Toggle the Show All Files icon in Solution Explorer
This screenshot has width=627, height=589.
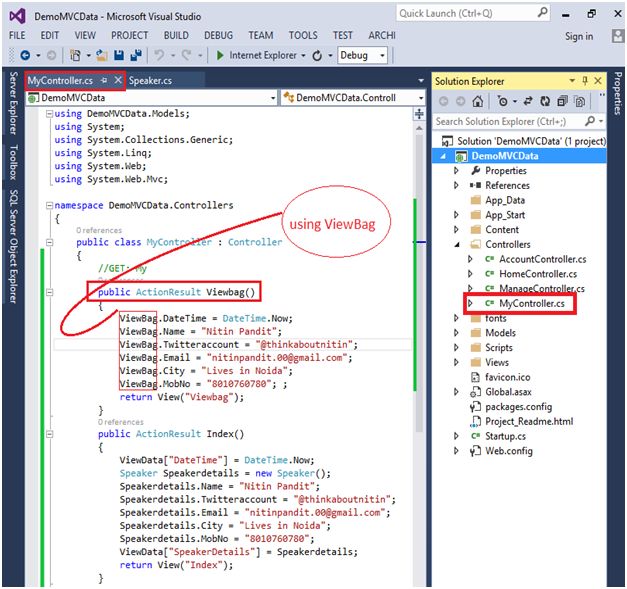coord(579,101)
